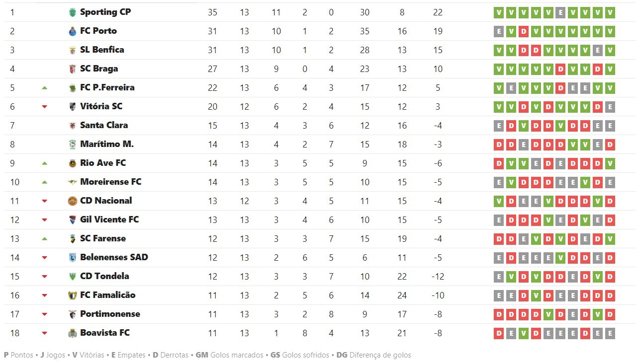Click Sporting CP's gray draw result box
This screenshot has width=636, height=364.
tap(560, 12)
